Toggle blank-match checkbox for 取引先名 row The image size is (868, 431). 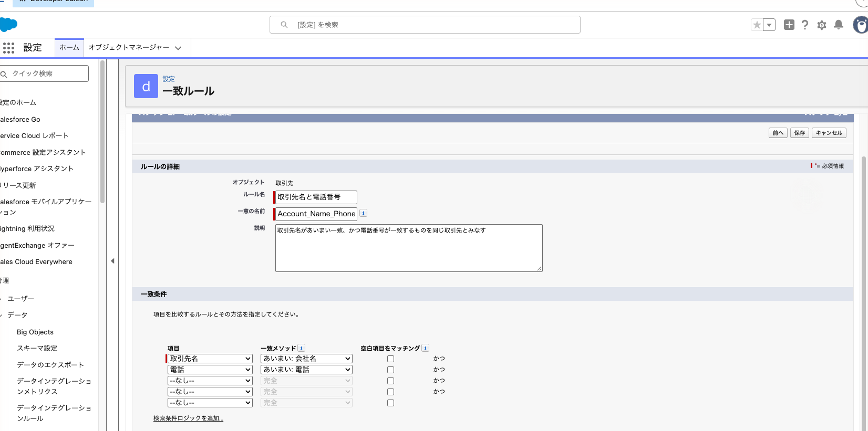(x=390, y=359)
